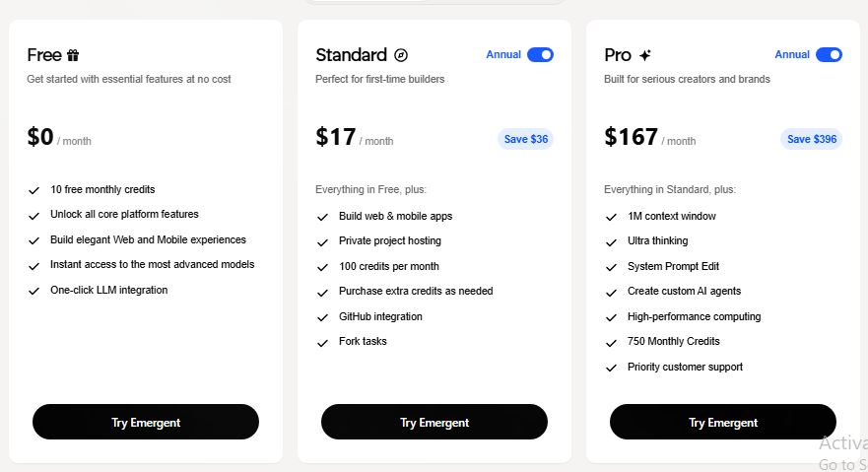Screen dimensions: 868x472
Task: Click the sparkle icon beside Pro
Action: (x=645, y=55)
